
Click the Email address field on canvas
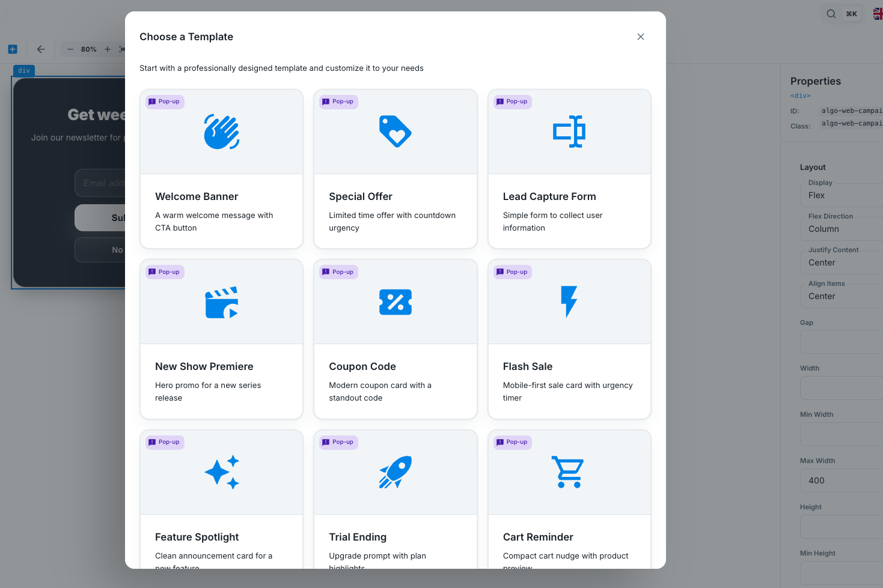coord(100,183)
